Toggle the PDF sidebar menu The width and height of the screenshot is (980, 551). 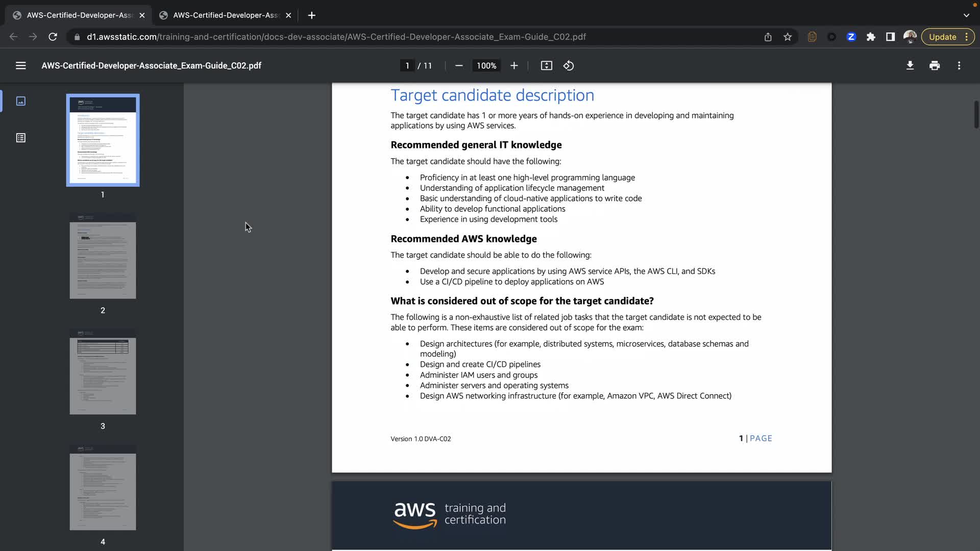point(20,65)
